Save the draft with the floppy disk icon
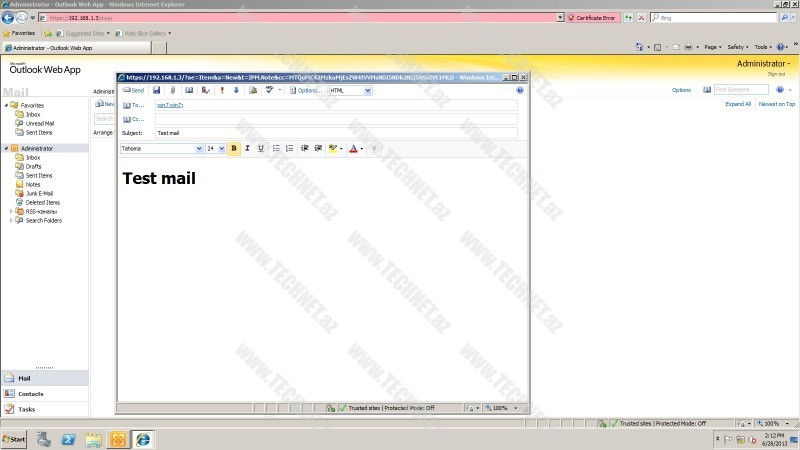The width and height of the screenshot is (800, 450). pos(157,90)
